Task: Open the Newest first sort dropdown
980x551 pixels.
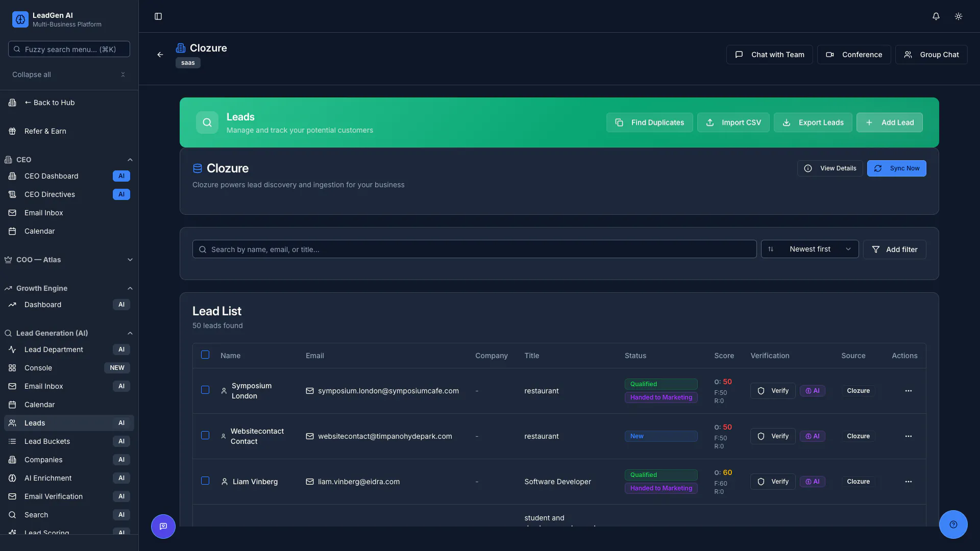Action: (x=810, y=249)
